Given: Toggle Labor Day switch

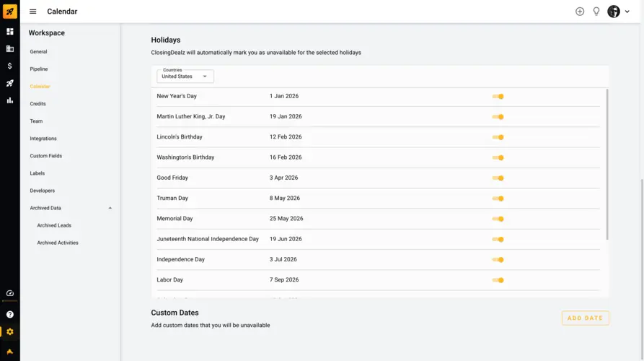Looking at the screenshot, I should 498,280.
